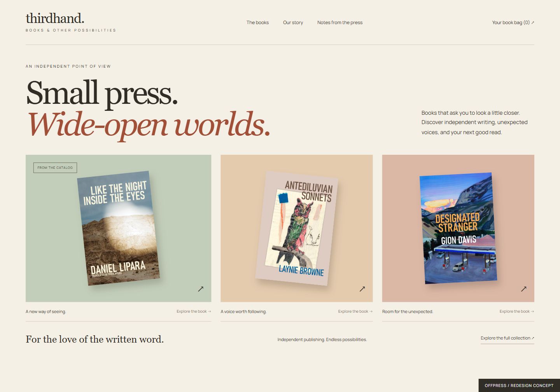The height and width of the screenshot is (392, 560).
Task: Go to Our story page
Action: 293,23
